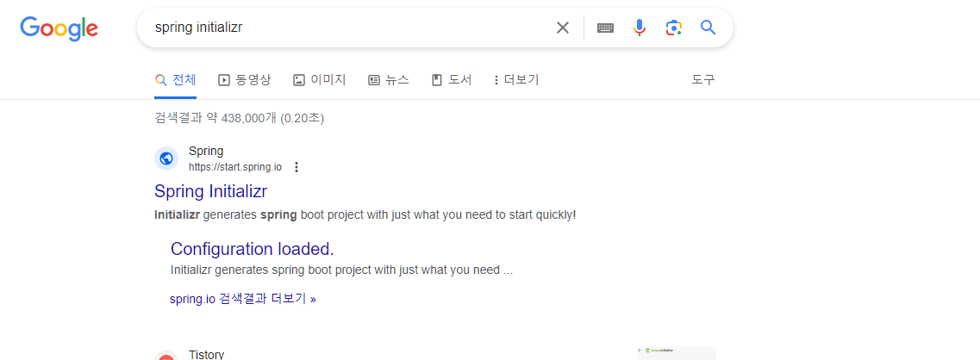The height and width of the screenshot is (360, 980).
Task: Switch to the 도서 tab
Action: point(452,80)
